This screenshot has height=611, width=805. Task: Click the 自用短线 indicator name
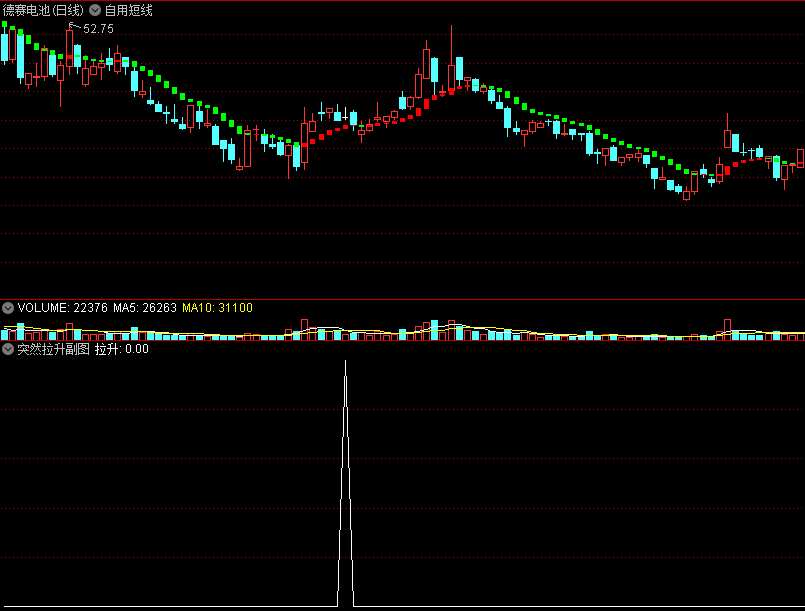(x=128, y=10)
